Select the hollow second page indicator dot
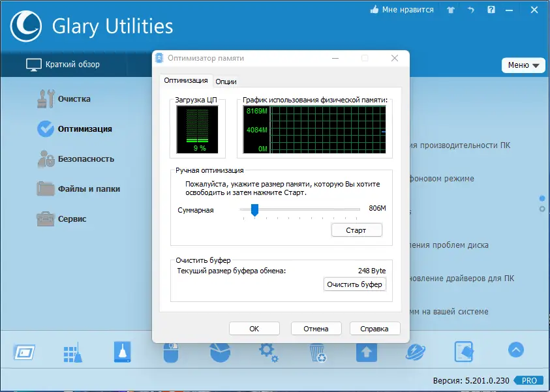550x392 pixels. tap(542, 209)
